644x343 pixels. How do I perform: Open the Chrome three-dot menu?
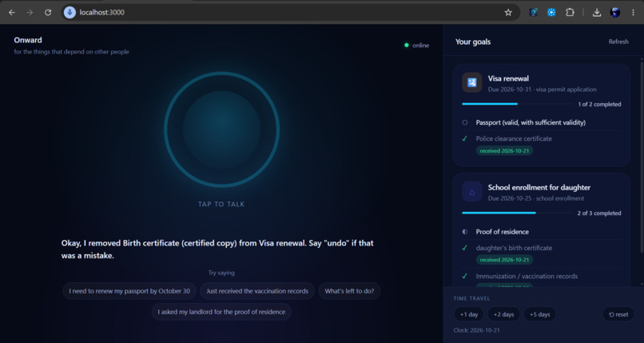633,12
